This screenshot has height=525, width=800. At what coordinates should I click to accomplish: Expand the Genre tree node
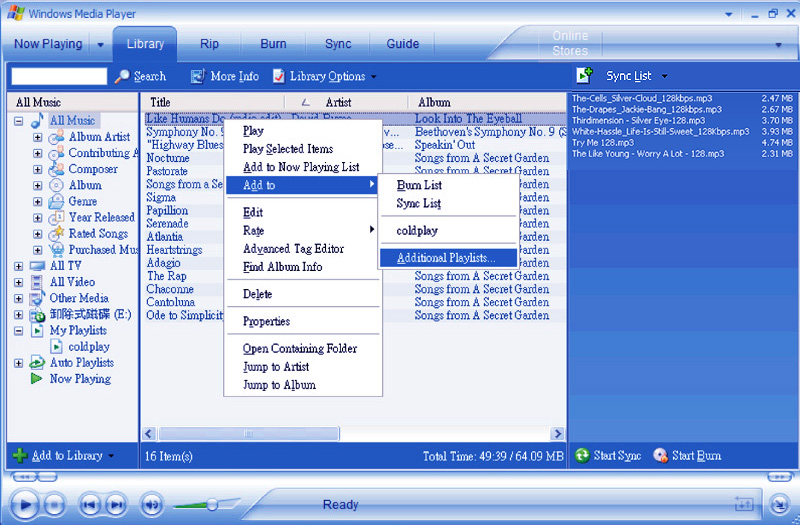(x=38, y=202)
